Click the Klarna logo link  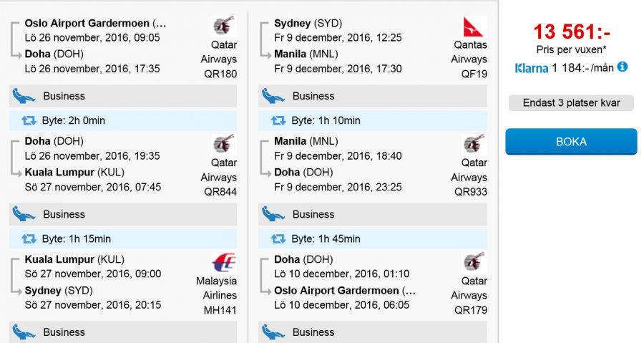click(530, 68)
